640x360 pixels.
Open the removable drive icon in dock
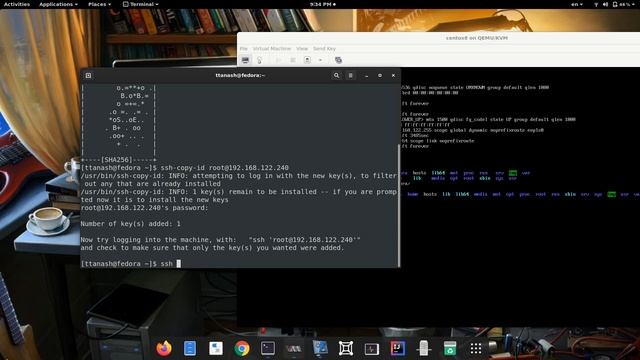[x=424, y=348]
